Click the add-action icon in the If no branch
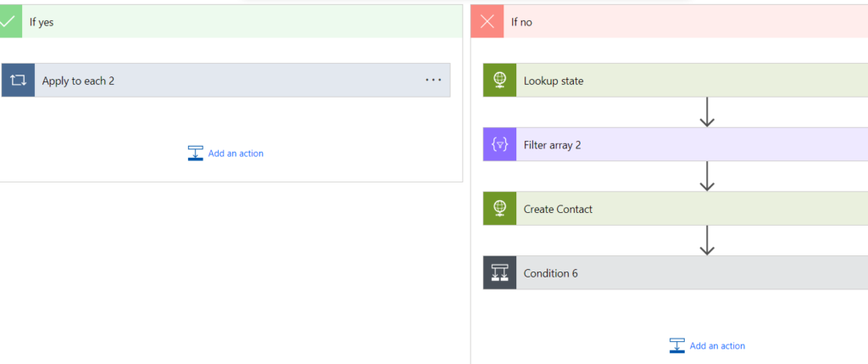The width and height of the screenshot is (868, 364). pyautogui.click(x=677, y=345)
